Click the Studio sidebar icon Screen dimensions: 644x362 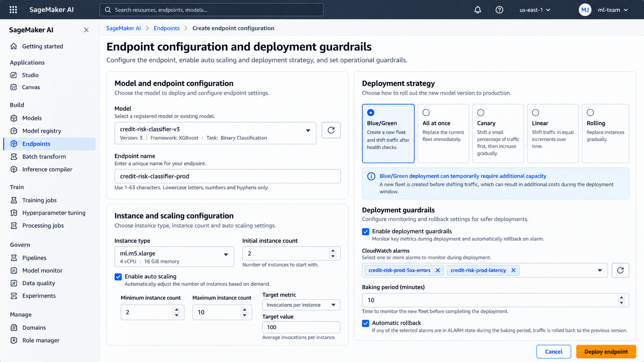(x=14, y=75)
